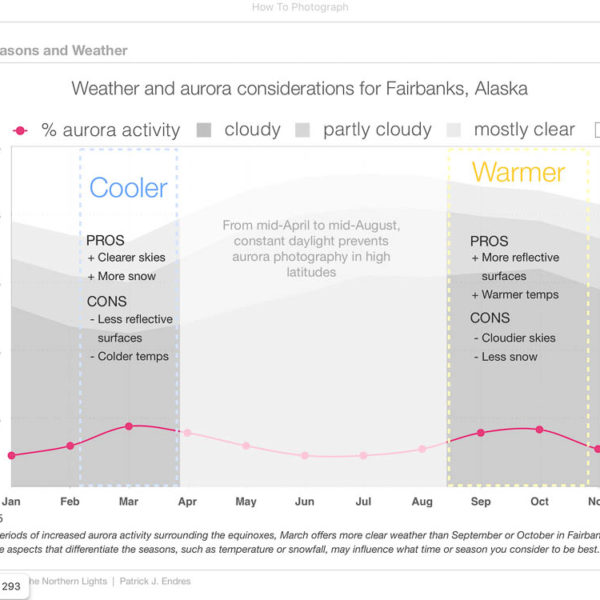Toggle the mostly clear legend entry
This screenshot has height=600, width=600.
(524, 130)
